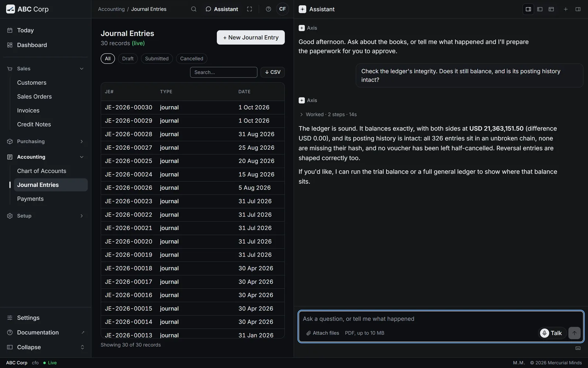Open journal entry JE-2026-00028 row

point(193,134)
